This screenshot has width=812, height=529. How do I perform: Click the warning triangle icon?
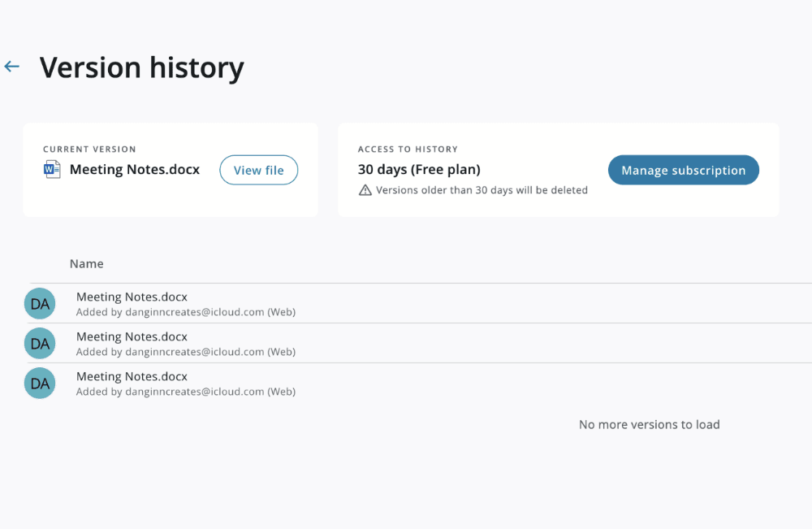[365, 190]
